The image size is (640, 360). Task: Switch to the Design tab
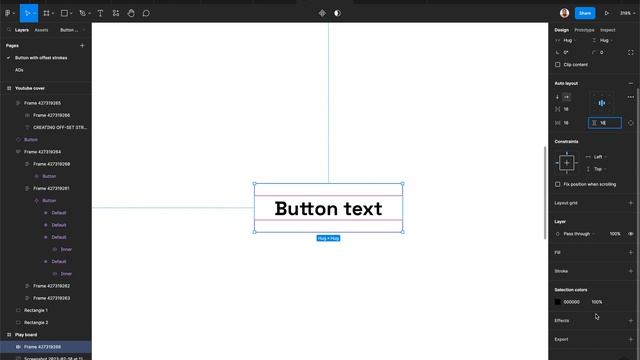click(561, 30)
